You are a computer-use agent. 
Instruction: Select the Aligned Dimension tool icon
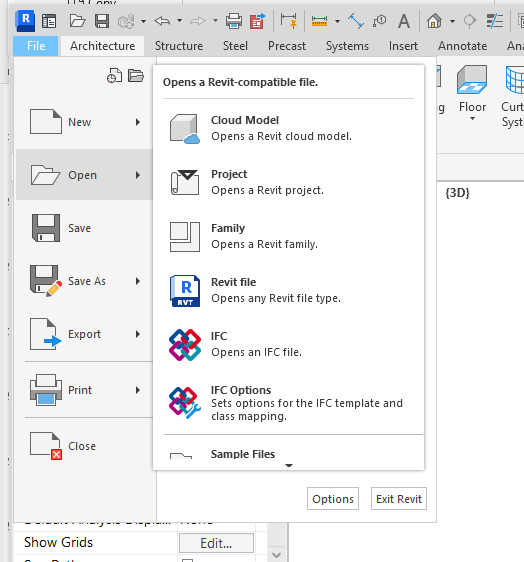click(289, 21)
